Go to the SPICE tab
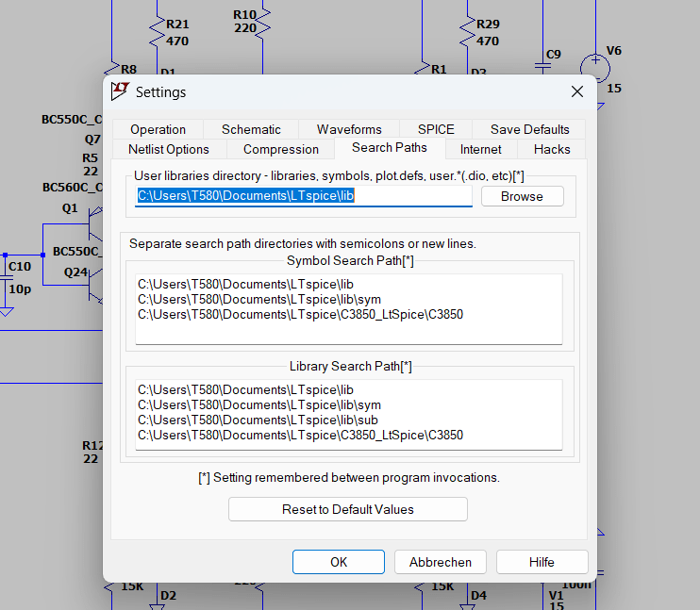 pyautogui.click(x=436, y=129)
